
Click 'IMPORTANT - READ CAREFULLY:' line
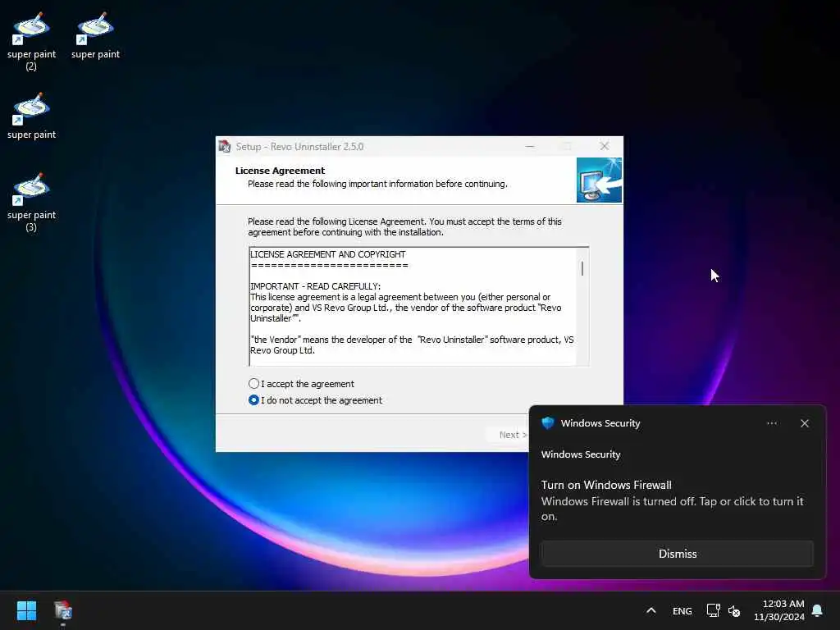click(x=316, y=286)
